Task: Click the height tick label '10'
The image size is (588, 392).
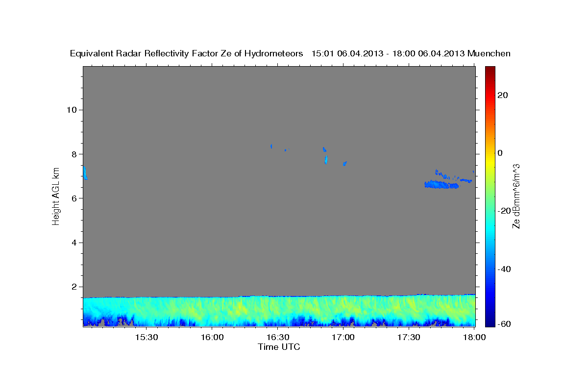Action: (x=72, y=110)
